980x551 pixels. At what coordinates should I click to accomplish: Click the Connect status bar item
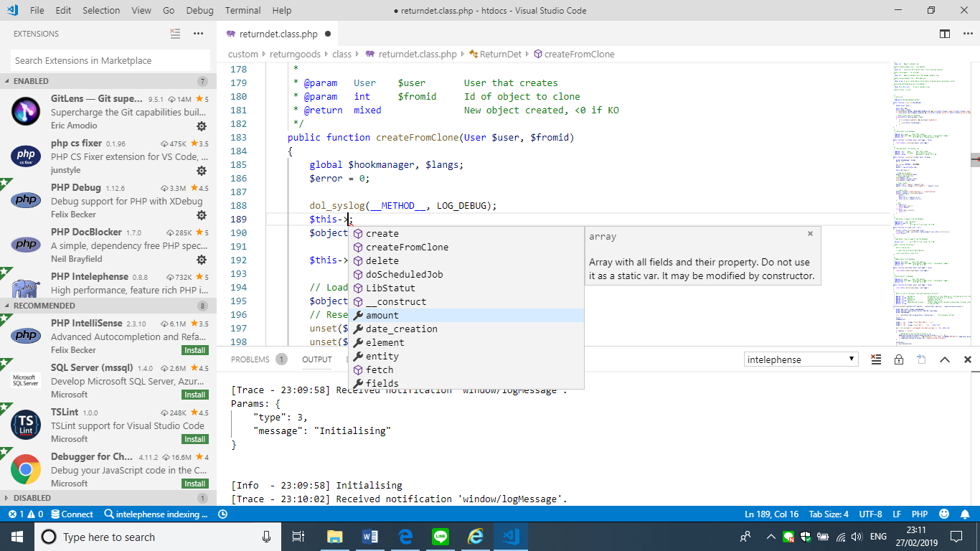pos(71,514)
